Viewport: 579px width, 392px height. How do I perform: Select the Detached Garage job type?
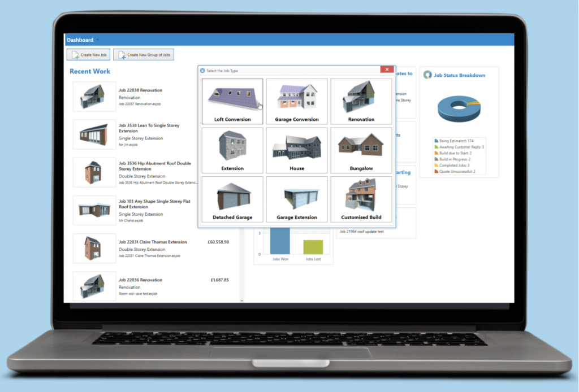pos(232,199)
